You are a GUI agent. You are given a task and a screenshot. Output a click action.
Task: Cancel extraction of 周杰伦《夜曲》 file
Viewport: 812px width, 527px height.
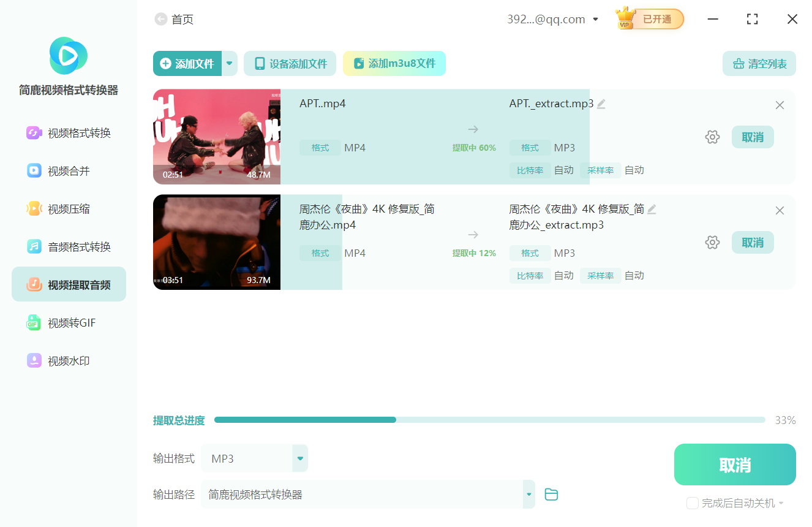[x=753, y=243]
